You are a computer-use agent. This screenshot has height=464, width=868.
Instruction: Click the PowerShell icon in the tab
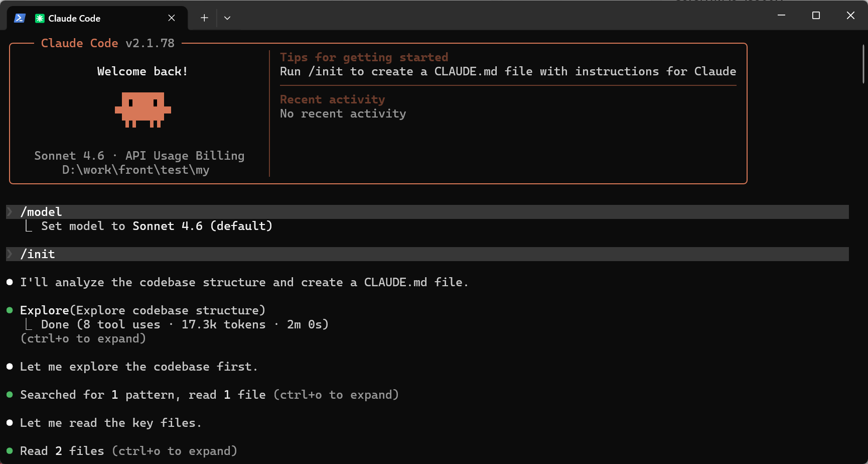(20, 18)
